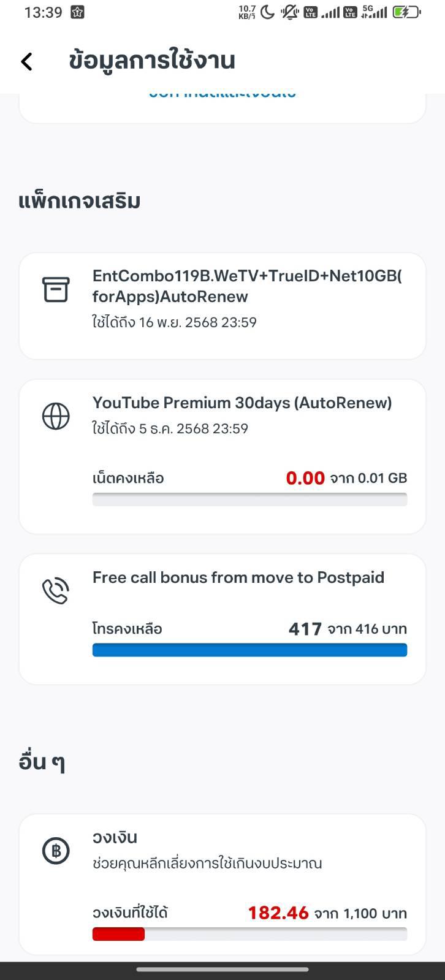The height and width of the screenshot is (980, 445).
Task: Tap the star app notification icon
Action: pyautogui.click(x=77, y=12)
